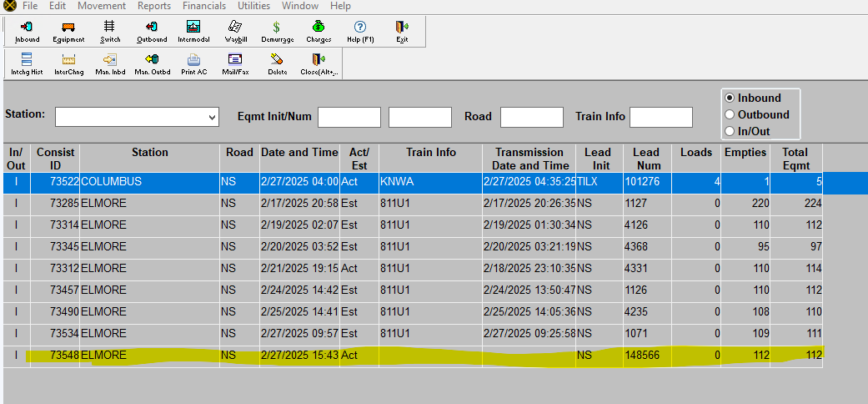Click the Road input field
Viewport: 868px width, 404px height.
[x=532, y=117]
